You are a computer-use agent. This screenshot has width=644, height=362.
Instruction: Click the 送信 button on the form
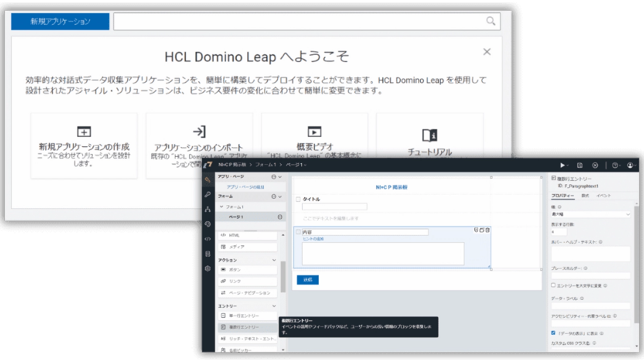point(307,280)
